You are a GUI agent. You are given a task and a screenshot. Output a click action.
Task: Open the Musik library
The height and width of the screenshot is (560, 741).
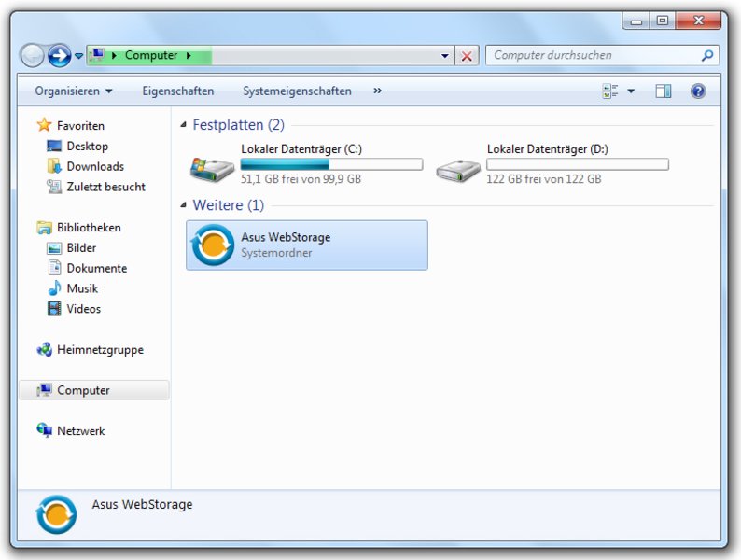82,288
